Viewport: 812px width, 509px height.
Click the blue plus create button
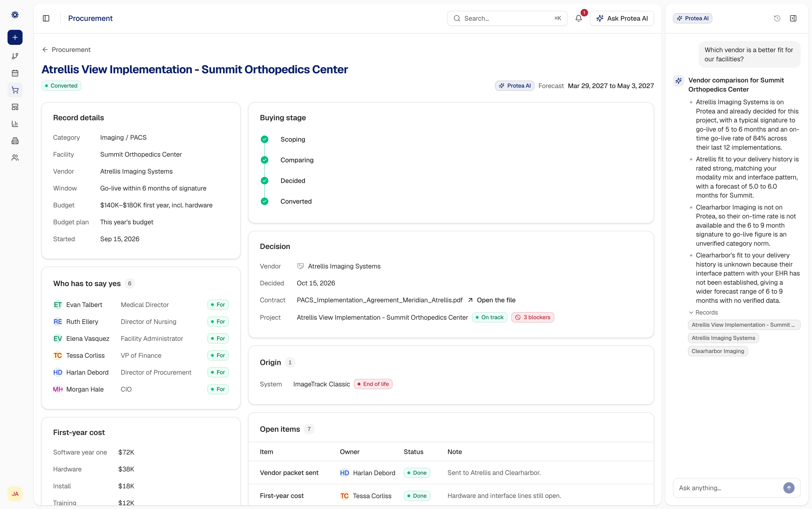pos(15,37)
